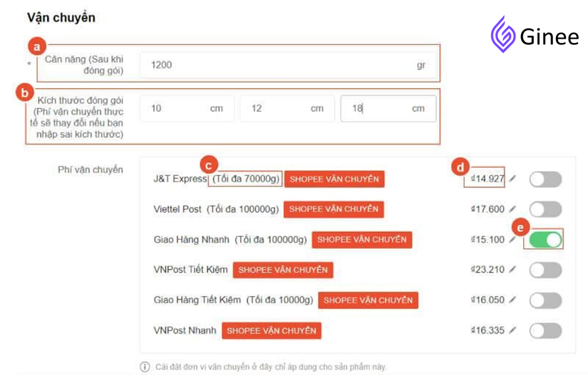
Task: Edit the VNPost Nhanh fee pencil icon
Action: [512, 330]
